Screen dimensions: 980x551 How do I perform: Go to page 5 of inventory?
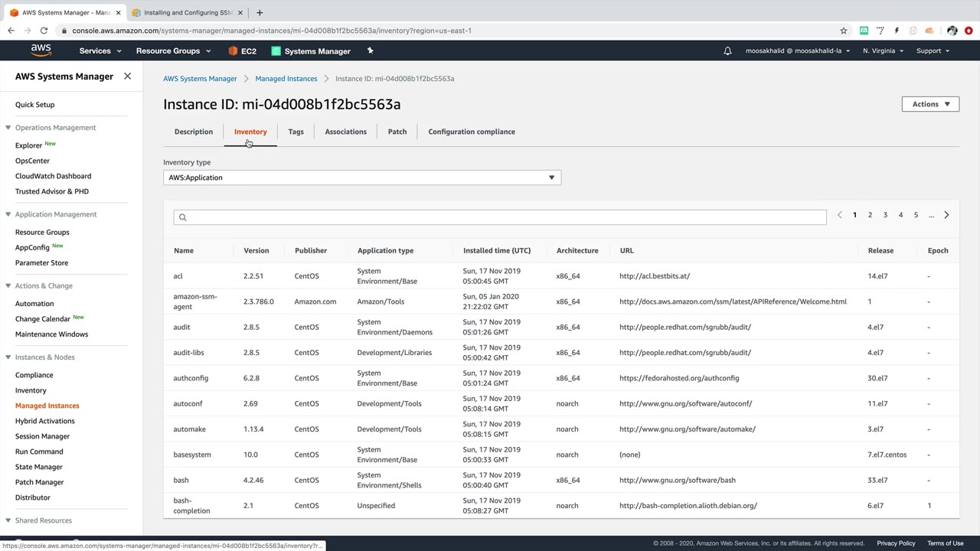click(916, 215)
